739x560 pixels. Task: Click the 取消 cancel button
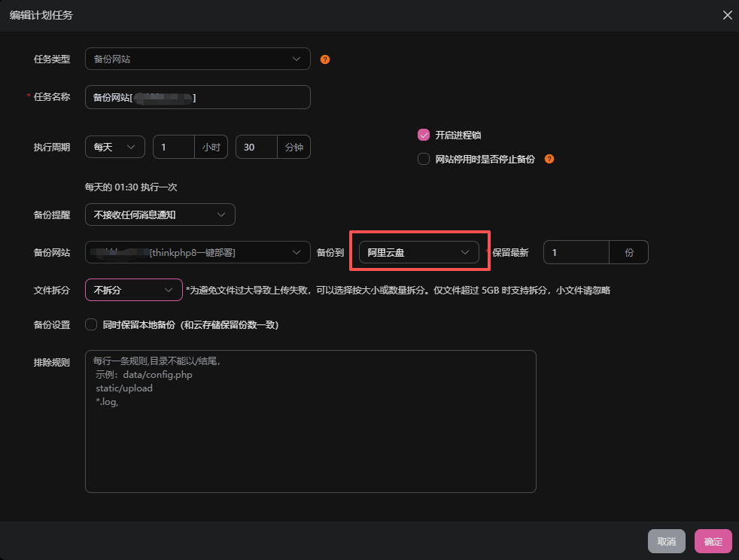tap(667, 541)
